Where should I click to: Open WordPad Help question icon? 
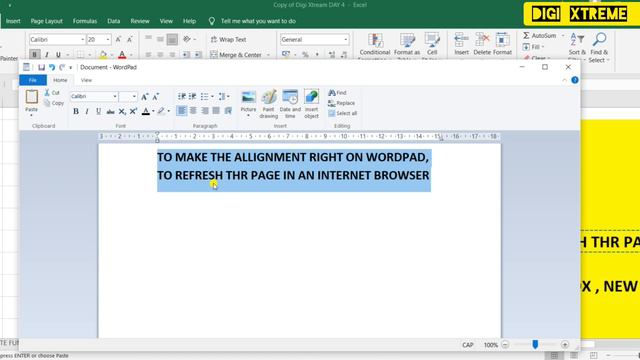(x=575, y=80)
